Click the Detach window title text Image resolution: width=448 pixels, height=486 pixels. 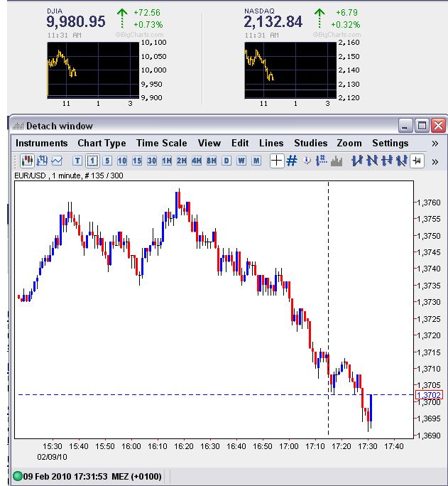(60, 126)
